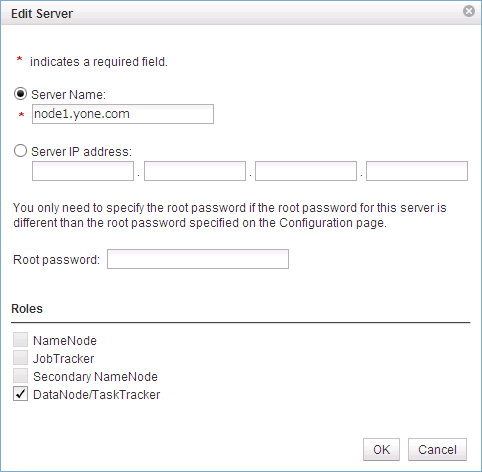This screenshot has width=482, height=472.
Task: Select the Server IP address radio button
Action: coord(20,151)
